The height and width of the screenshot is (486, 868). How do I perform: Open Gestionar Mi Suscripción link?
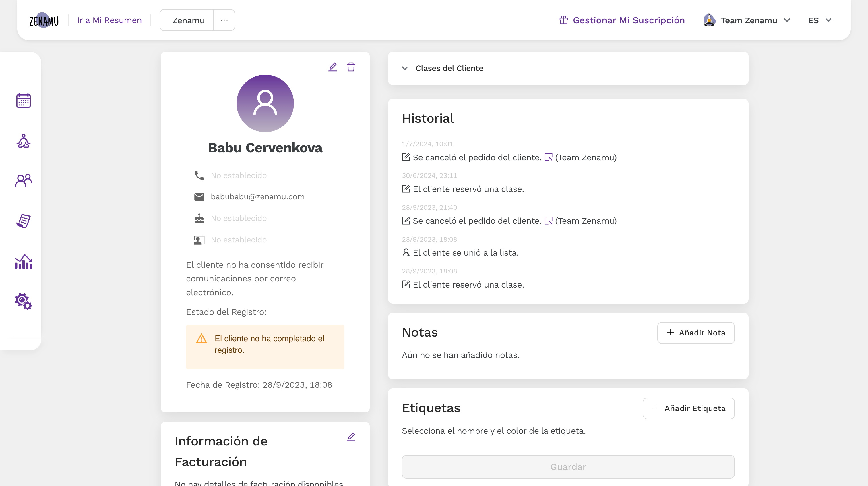[622, 20]
